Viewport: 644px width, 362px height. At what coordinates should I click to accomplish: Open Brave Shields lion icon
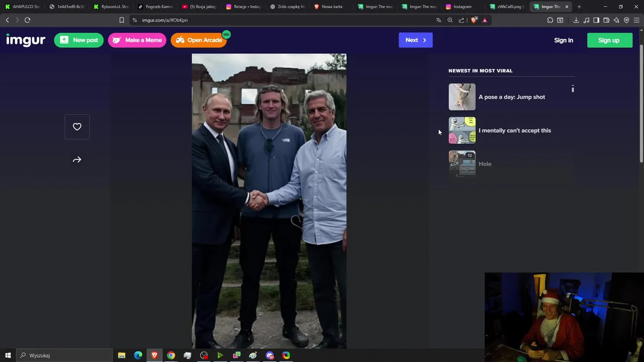click(473, 20)
